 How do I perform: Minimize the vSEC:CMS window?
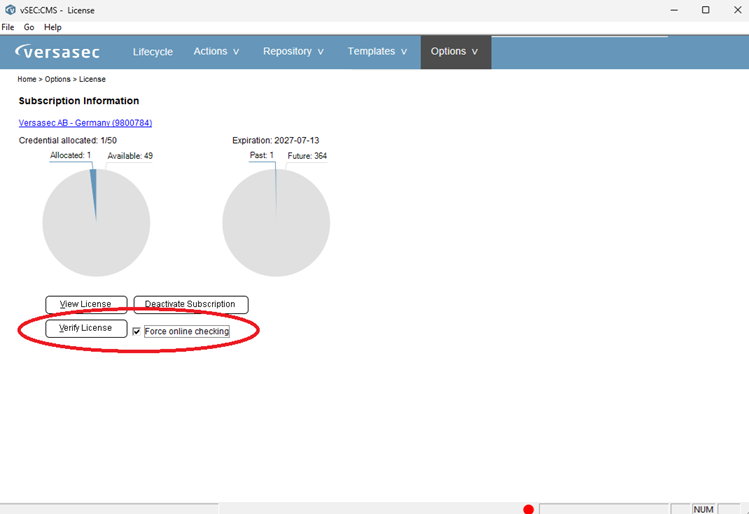point(674,10)
